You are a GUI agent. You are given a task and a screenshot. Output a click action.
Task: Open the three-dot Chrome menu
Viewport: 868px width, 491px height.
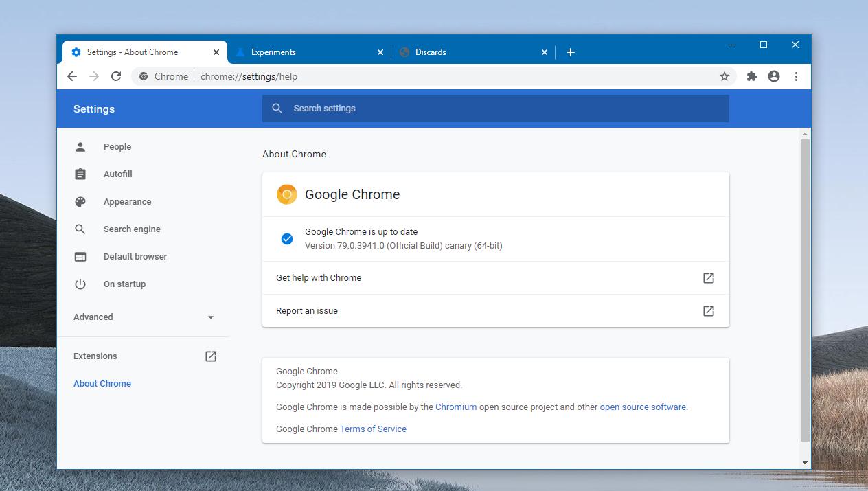coord(796,76)
